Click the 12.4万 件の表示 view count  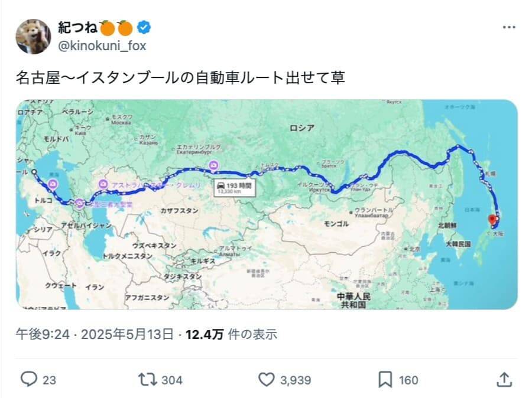[x=231, y=335]
